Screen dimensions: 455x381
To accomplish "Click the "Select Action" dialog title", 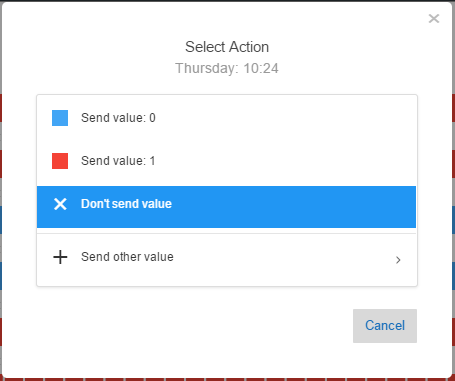I will (227, 47).
